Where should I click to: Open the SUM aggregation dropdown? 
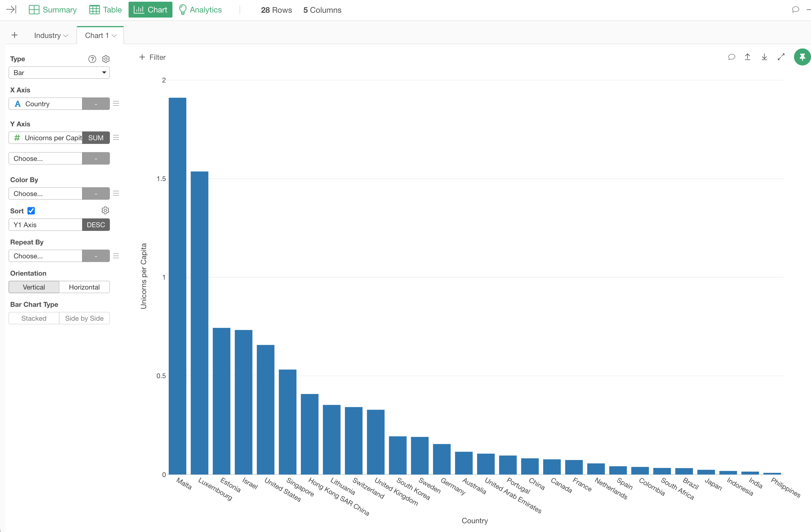[96, 138]
